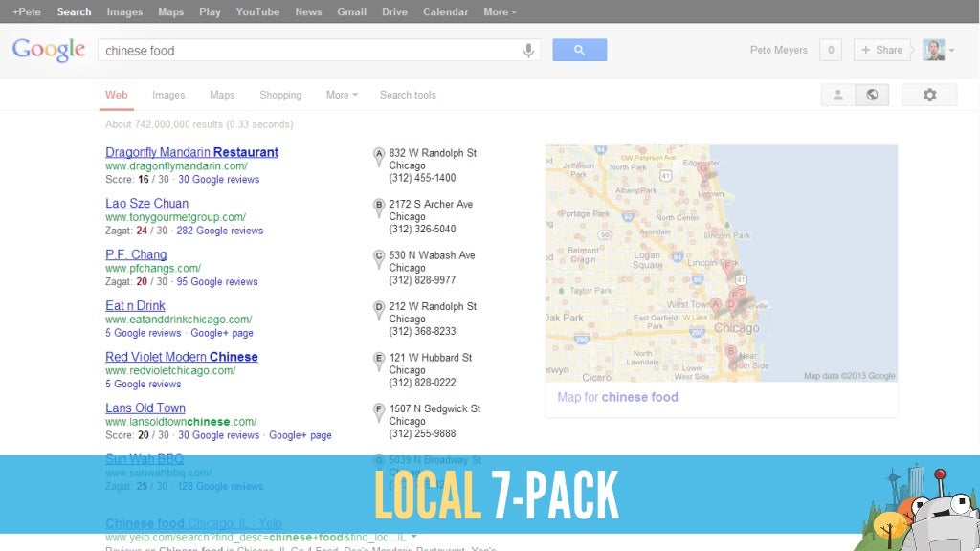Click the Chicago map thumbnail
This screenshot has width=980, height=551.
pyautogui.click(x=722, y=263)
